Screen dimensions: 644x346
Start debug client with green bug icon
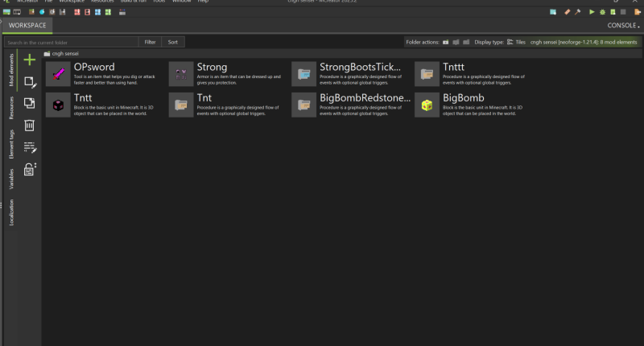[602, 12]
